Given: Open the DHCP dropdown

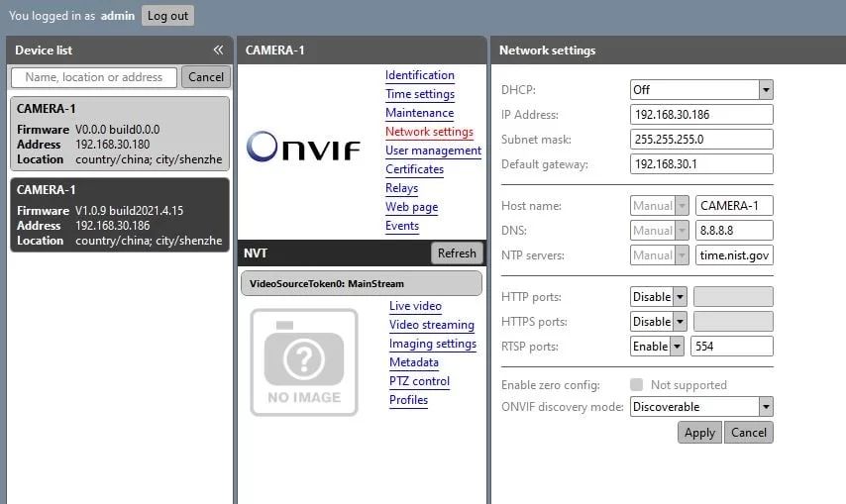Looking at the screenshot, I should [701, 89].
